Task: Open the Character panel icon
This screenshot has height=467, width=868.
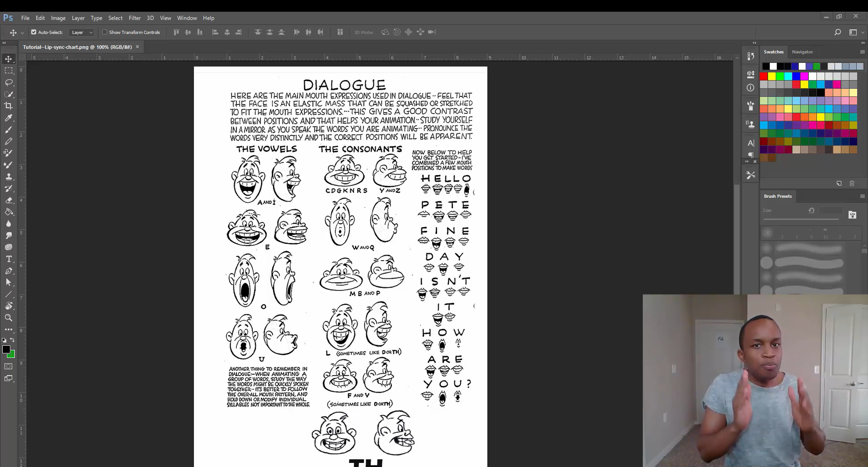Action: point(751,143)
